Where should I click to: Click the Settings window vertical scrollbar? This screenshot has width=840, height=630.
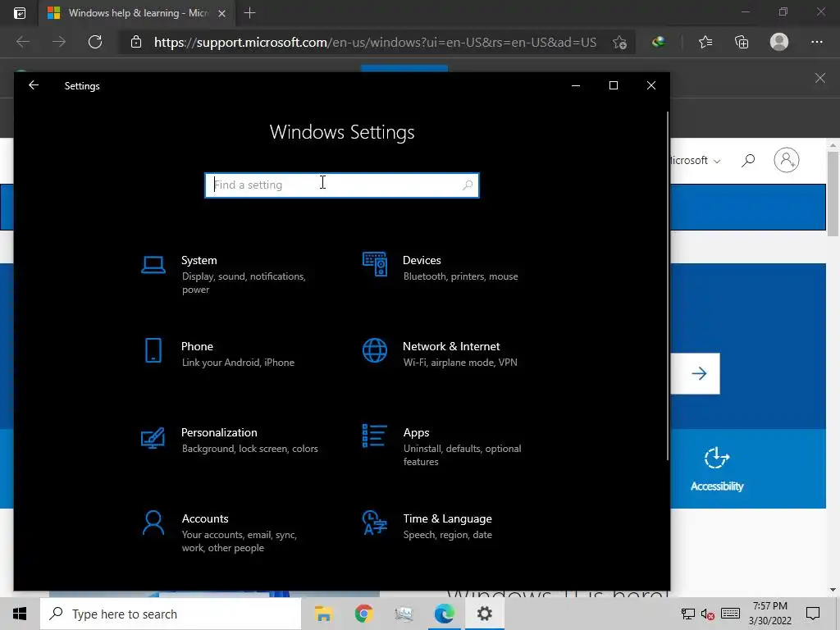(x=668, y=285)
